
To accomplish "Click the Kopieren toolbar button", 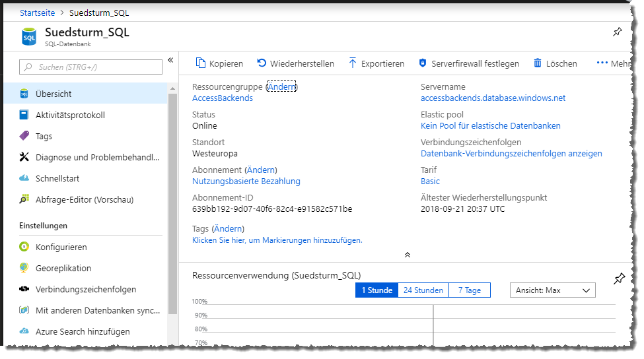I will point(219,63).
